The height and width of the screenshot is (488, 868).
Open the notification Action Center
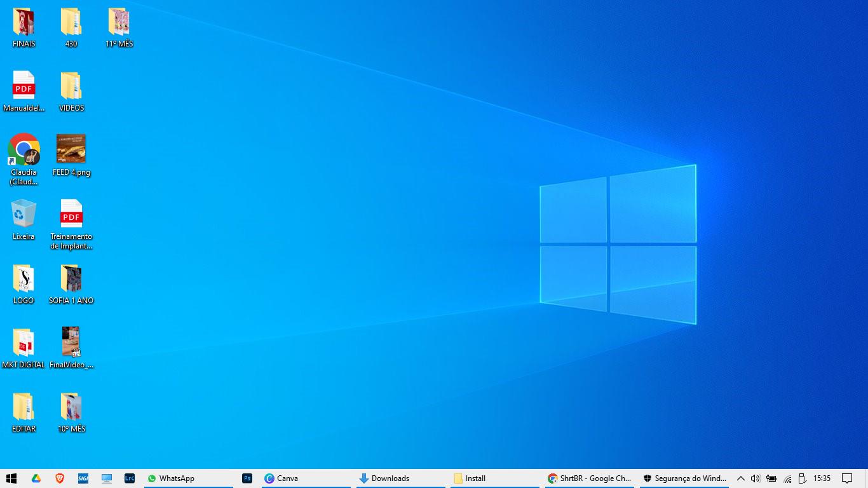point(847,478)
